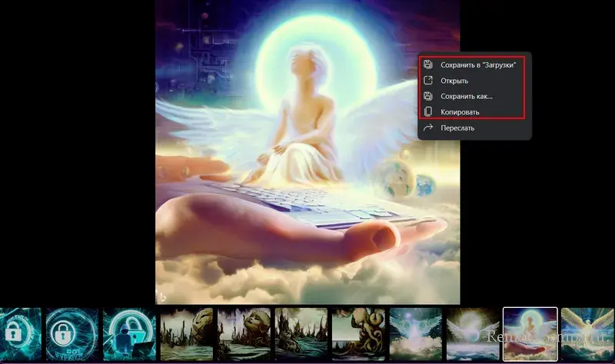Select the first dark sea landscape thumbnail
This screenshot has width=615, height=364.
tap(185, 334)
